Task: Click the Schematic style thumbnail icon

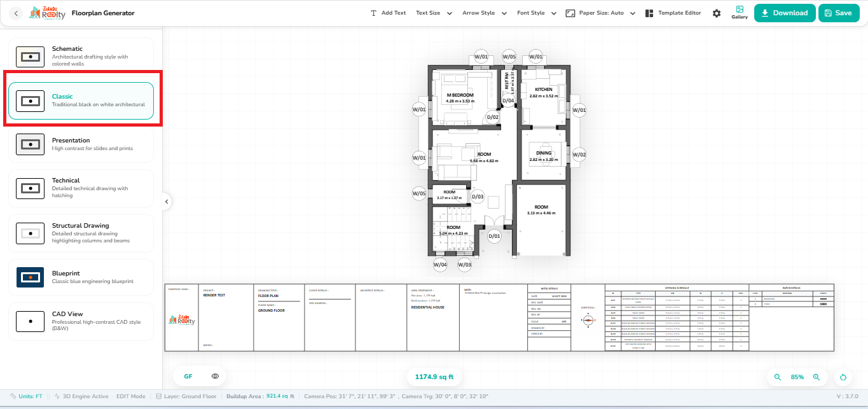Action: pos(30,57)
